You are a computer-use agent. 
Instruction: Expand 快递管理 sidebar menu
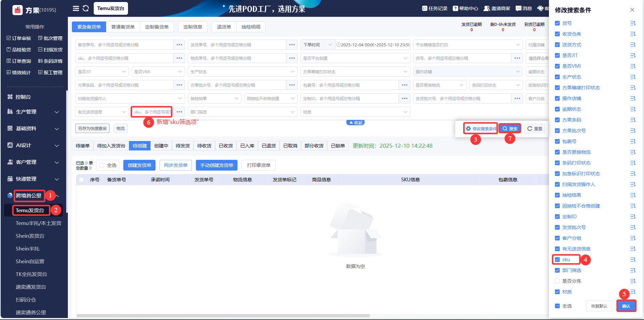(x=33, y=179)
